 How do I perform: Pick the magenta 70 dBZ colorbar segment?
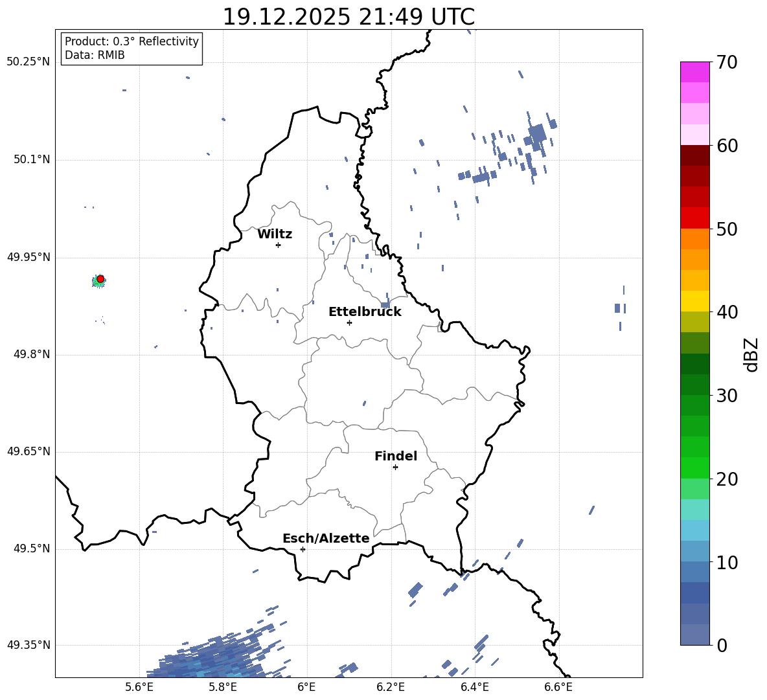click(x=694, y=72)
